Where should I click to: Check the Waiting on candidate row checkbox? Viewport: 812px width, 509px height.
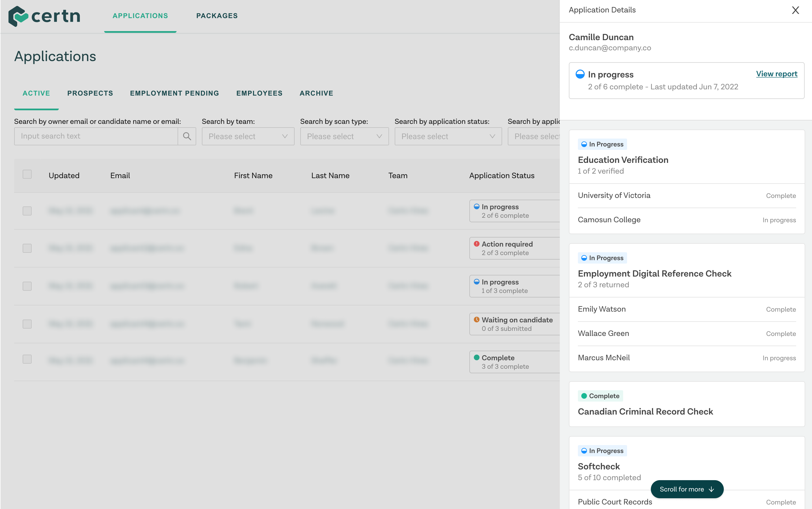(27, 324)
